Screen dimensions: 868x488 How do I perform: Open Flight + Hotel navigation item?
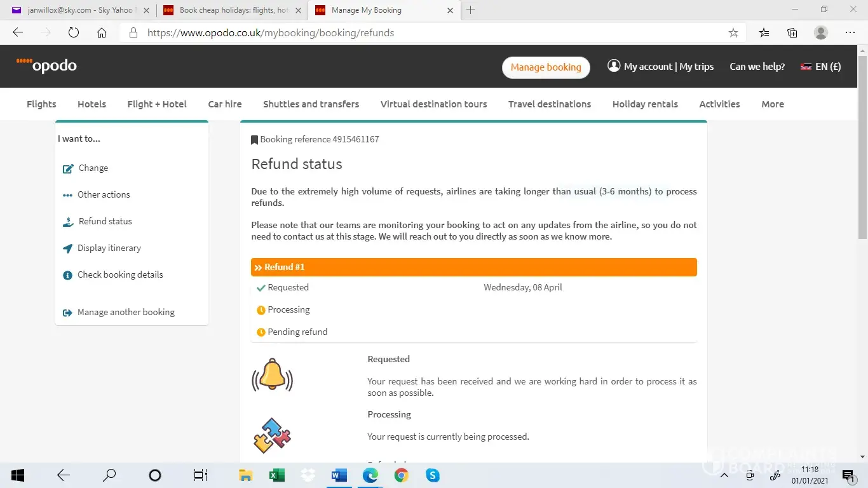157,104
